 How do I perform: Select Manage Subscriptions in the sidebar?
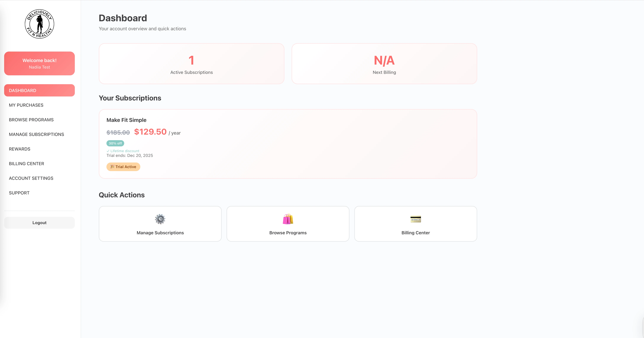pos(37,134)
